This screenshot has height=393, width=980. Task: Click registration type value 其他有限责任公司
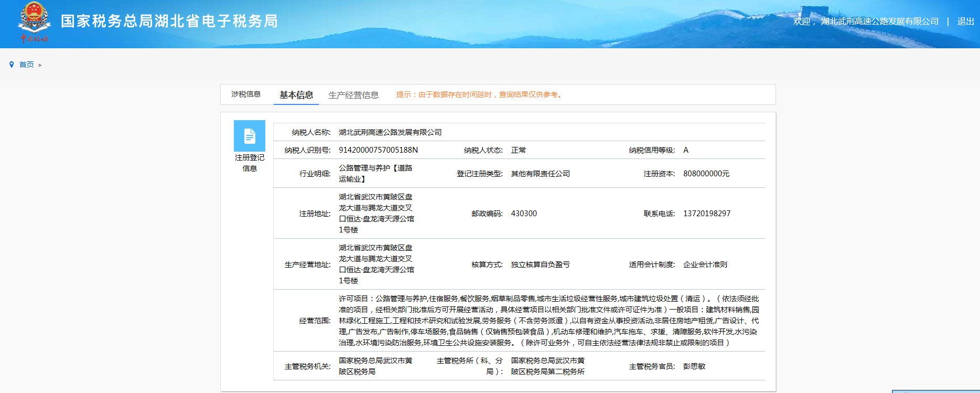(541, 174)
